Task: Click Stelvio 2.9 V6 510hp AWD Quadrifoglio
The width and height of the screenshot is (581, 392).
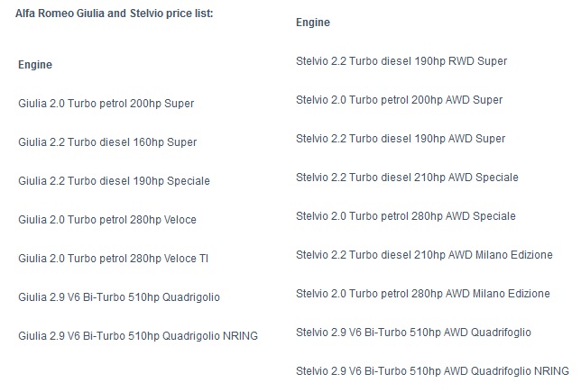Action: (x=413, y=333)
